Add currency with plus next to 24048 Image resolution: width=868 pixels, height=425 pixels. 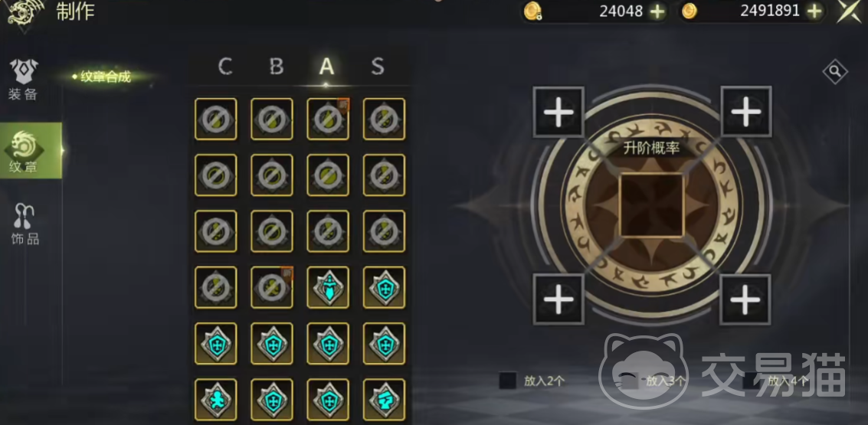(x=657, y=11)
